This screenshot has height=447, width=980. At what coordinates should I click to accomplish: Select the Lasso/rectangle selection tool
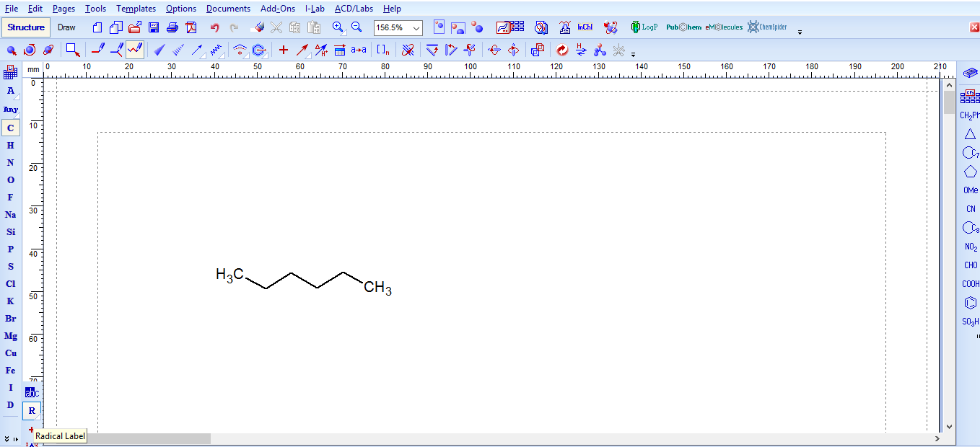coord(72,50)
